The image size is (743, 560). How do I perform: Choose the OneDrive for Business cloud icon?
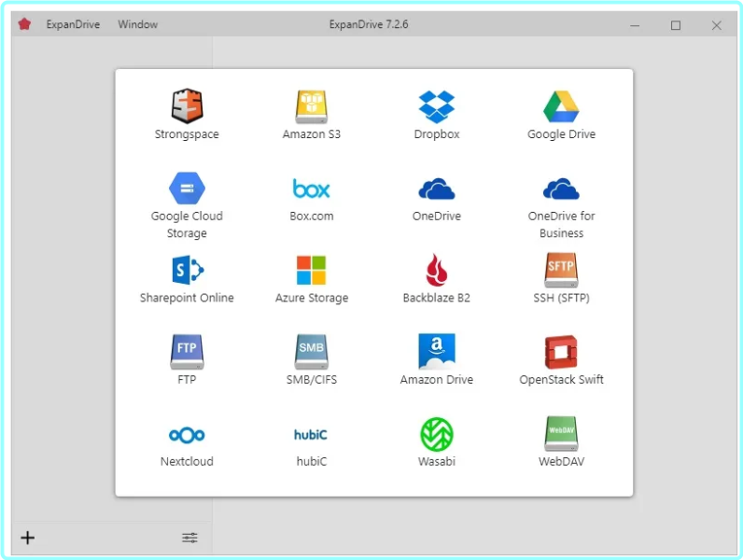tap(561, 189)
